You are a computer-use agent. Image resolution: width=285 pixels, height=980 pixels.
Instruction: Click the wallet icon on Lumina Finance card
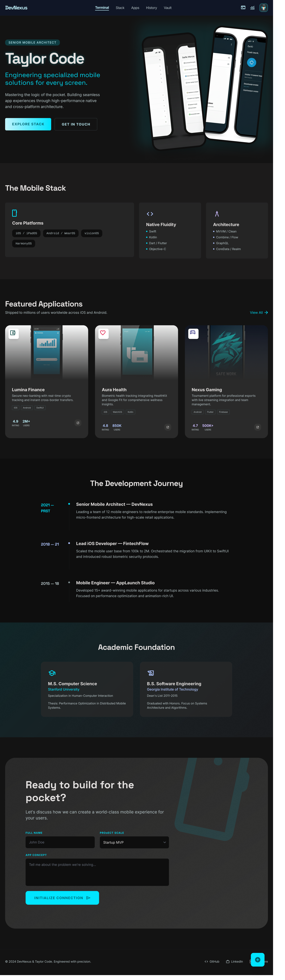point(13,333)
